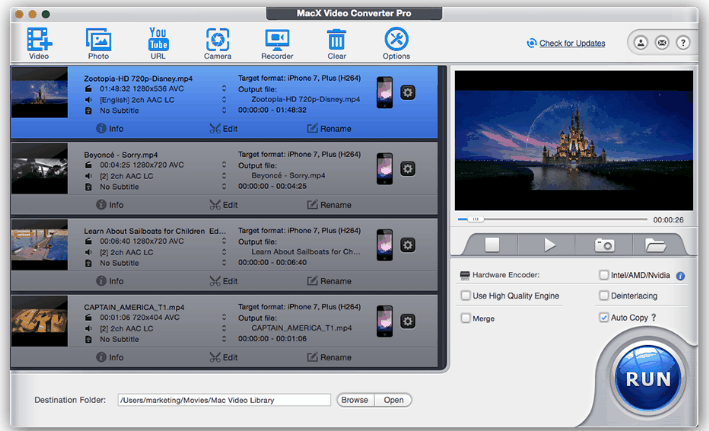
Task: Open settings gear for Zootopia video
Action: click(407, 93)
